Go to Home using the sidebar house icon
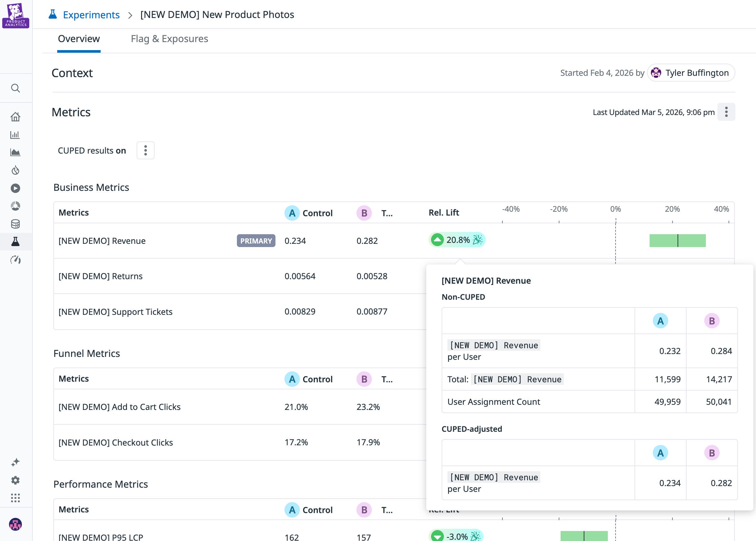Image resolution: width=756 pixels, height=541 pixels. click(16, 117)
